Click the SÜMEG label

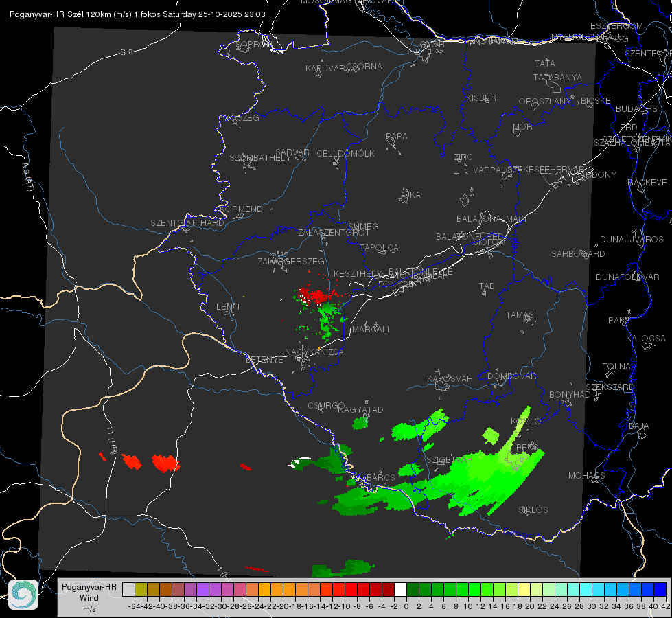coord(363,227)
